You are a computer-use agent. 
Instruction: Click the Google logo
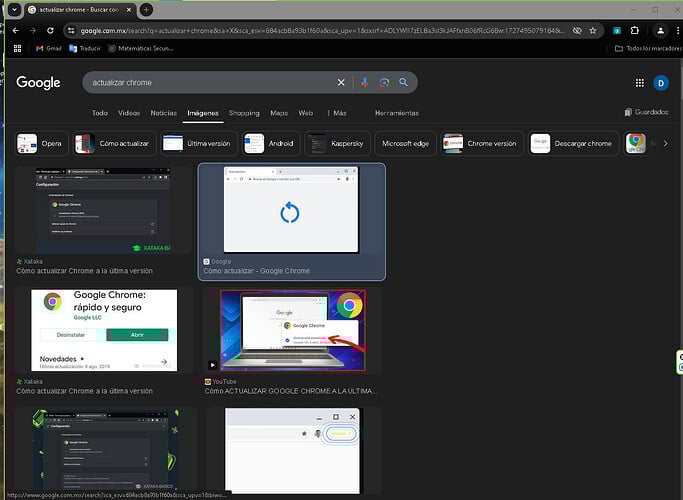coord(38,82)
